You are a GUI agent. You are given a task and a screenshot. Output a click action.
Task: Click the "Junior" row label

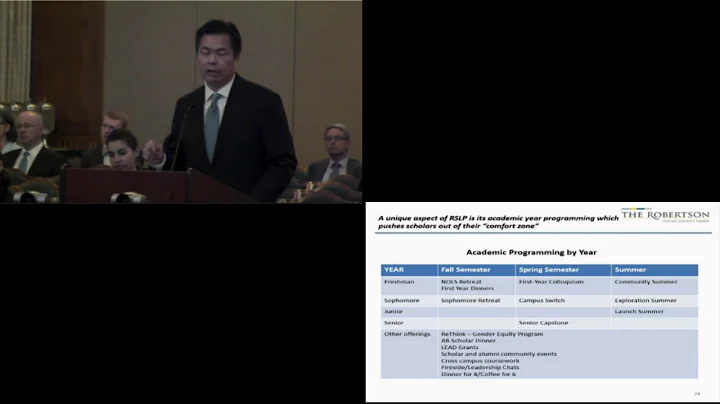tap(393, 311)
